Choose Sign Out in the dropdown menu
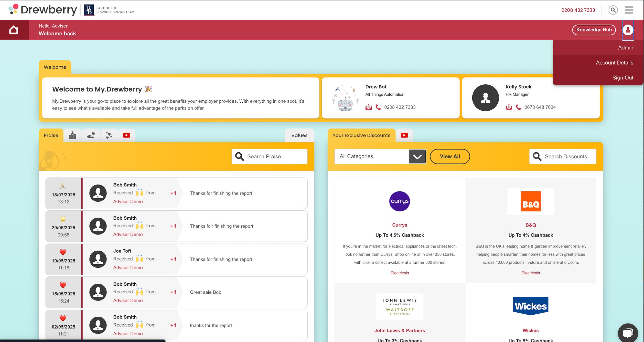644x342 pixels. coord(622,78)
